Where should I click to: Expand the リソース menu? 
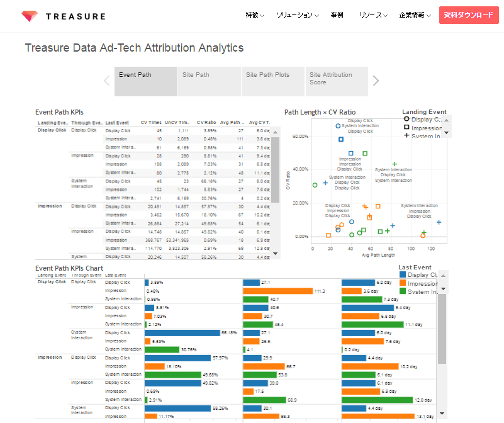point(374,15)
